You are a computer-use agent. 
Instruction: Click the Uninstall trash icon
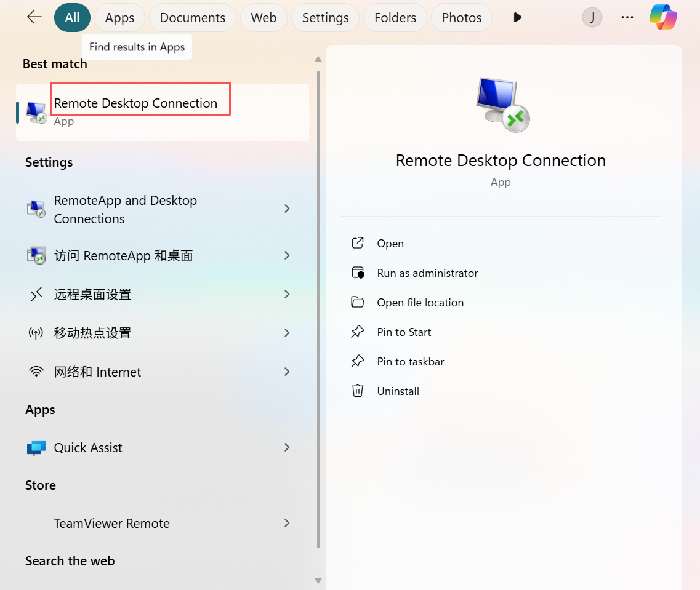point(358,391)
